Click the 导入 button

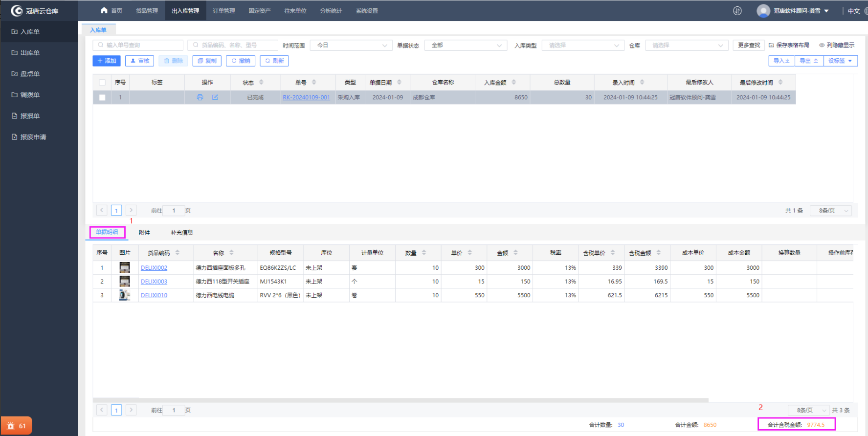(x=781, y=61)
